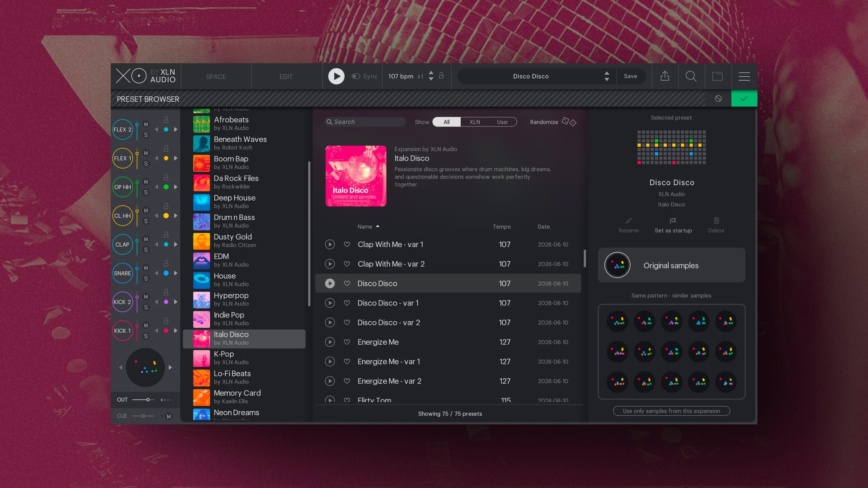Click the Randomize dice icon

coord(569,122)
